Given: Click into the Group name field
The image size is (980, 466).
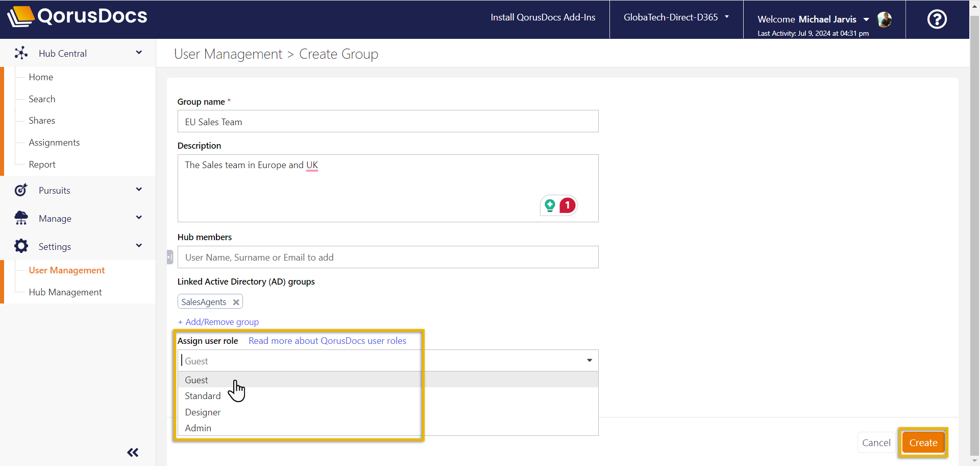Looking at the screenshot, I should 388,122.
